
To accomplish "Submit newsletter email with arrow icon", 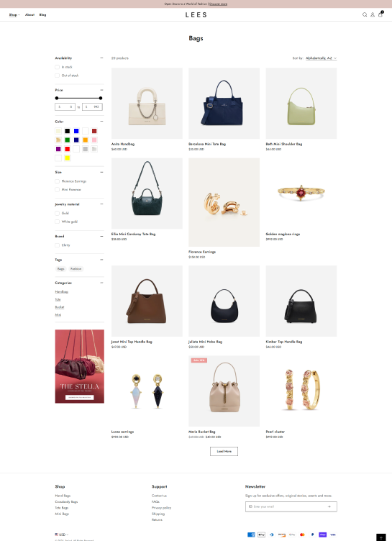I will [329, 506].
